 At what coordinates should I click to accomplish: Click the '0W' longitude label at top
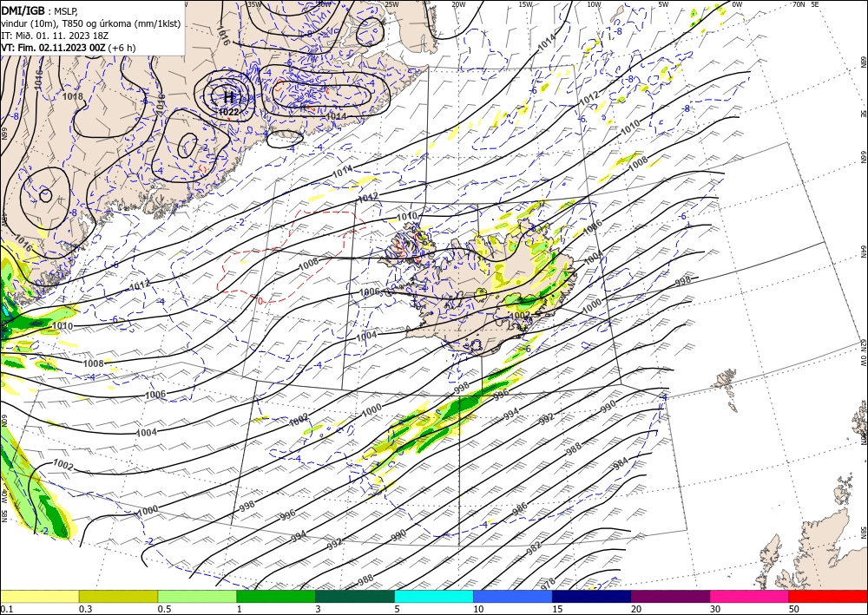(737, 4)
